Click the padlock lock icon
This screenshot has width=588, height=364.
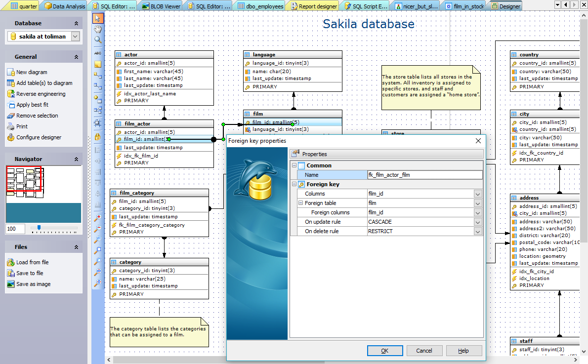pyautogui.click(x=98, y=136)
